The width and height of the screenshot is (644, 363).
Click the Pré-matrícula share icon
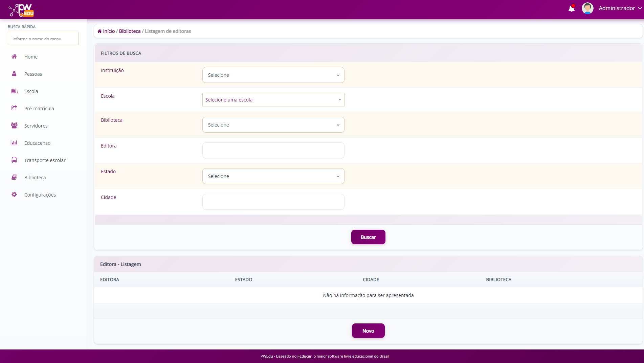click(x=14, y=108)
